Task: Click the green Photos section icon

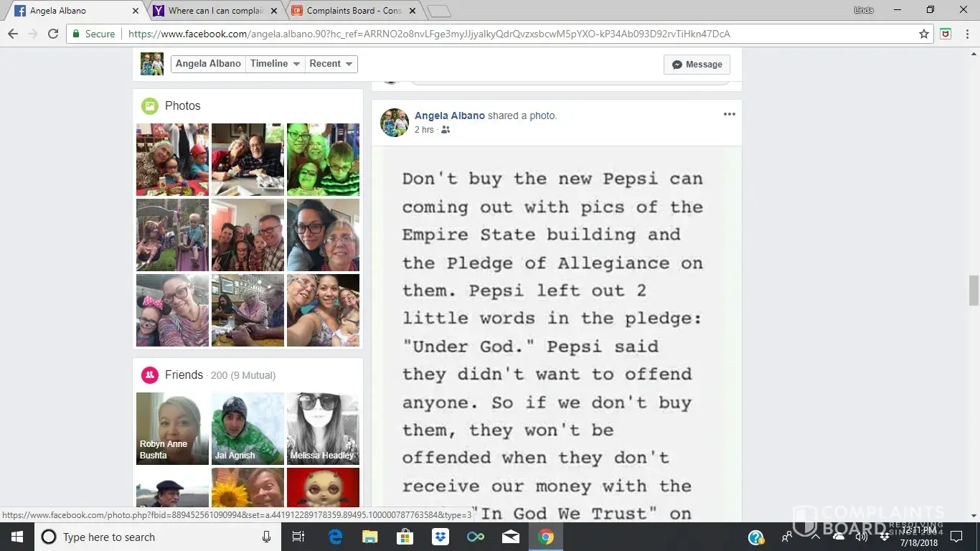Action: click(149, 105)
